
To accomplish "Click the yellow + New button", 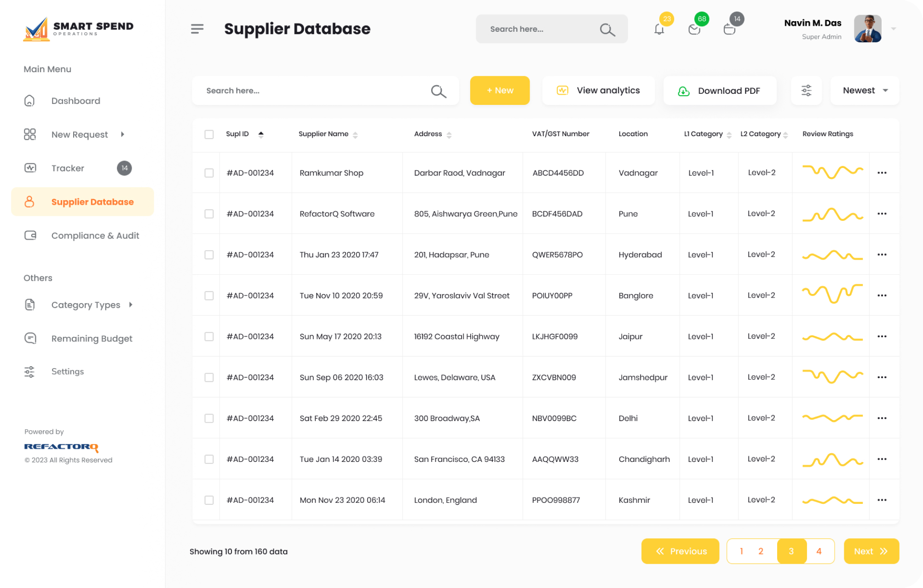I will click(500, 91).
